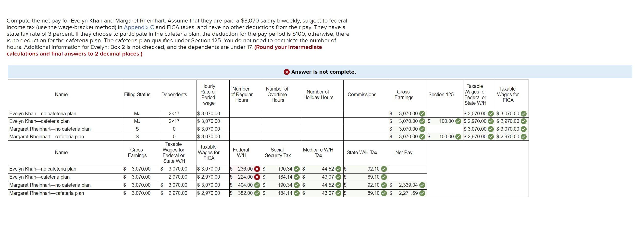Click green check next to Net Pay 2,271.69
The image size is (644, 232).
click(x=422, y=193)
